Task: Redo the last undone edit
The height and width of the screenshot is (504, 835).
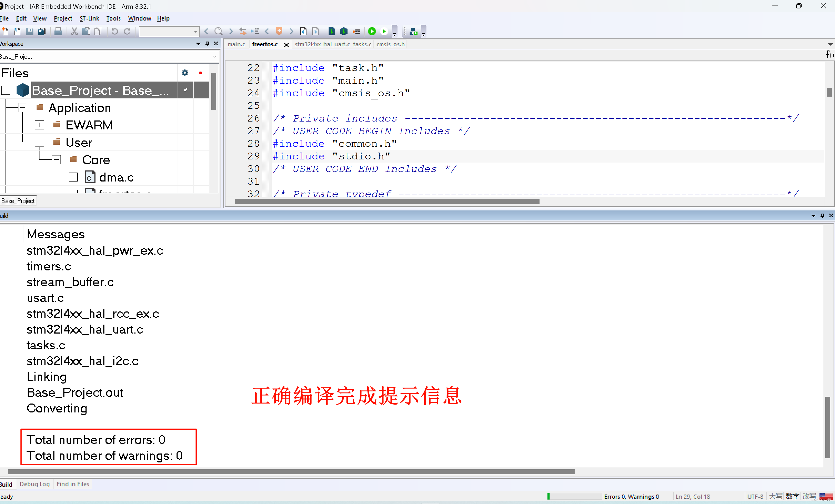Action: point(127,32)
